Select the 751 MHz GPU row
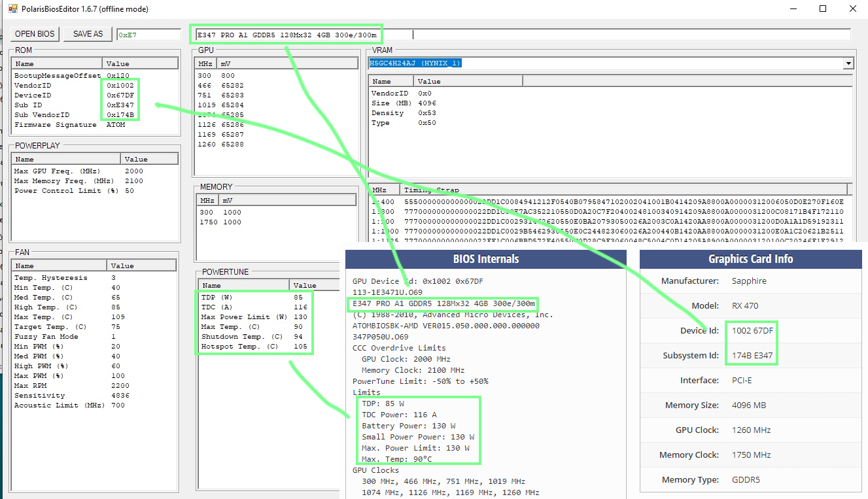The width and height of the screenshot is (868, 499). coord(277,95)
